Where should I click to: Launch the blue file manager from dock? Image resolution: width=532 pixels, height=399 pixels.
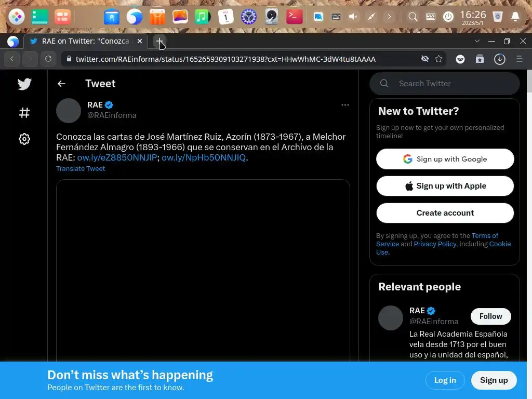pyautogui.click(x=112, y=17)
